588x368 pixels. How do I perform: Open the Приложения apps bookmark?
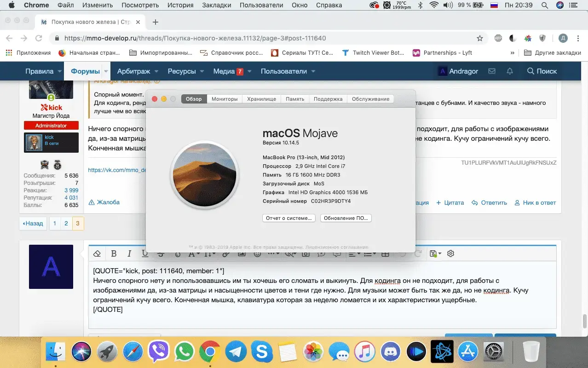[x=28, y=53]
